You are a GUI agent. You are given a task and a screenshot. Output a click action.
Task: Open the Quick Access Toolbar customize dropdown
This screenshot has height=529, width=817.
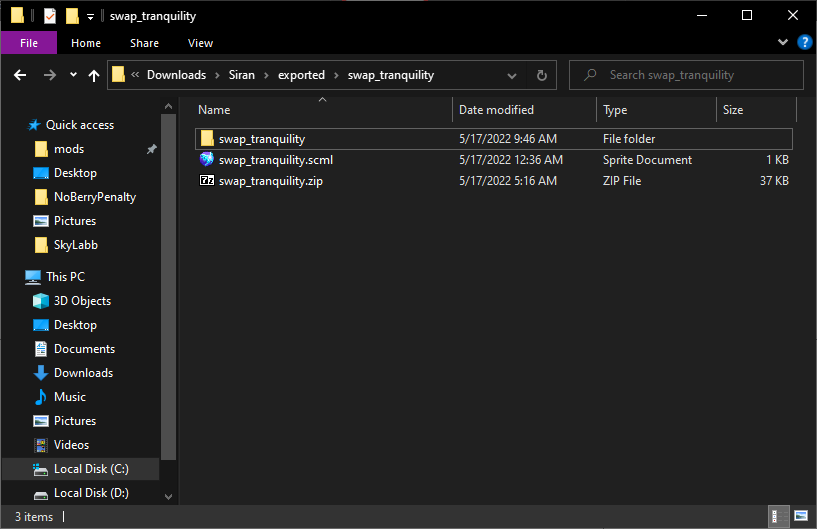90,16
